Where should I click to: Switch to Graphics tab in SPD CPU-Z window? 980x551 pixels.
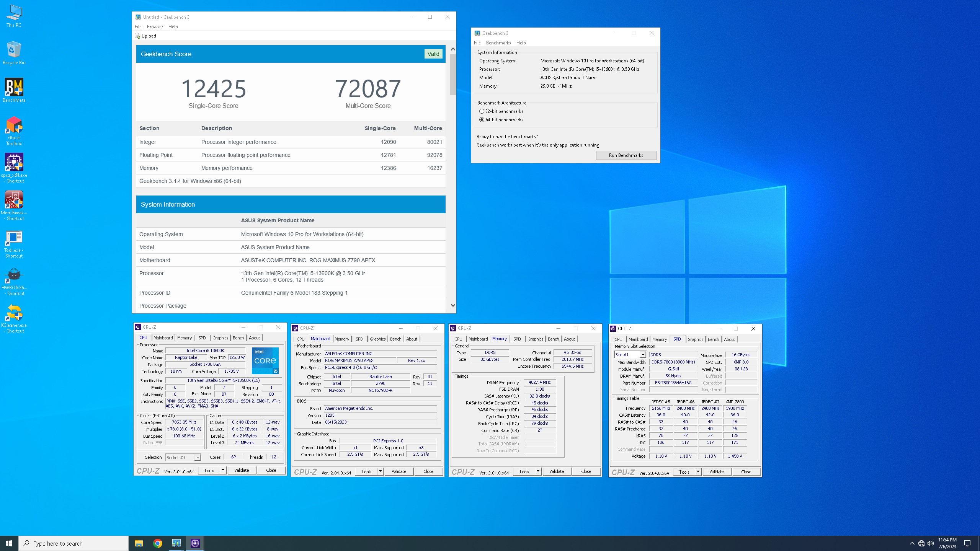(x=695, y=339)
